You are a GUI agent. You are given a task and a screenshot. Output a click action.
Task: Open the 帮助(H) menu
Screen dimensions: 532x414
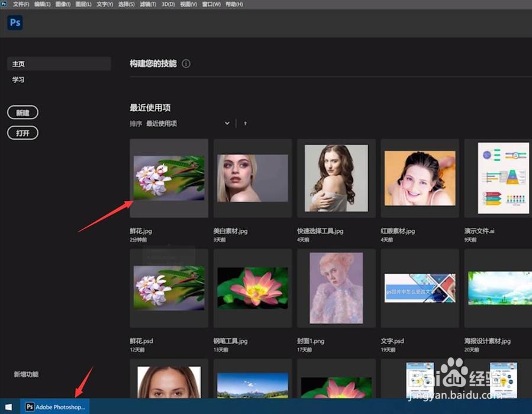tap(234, 4)
